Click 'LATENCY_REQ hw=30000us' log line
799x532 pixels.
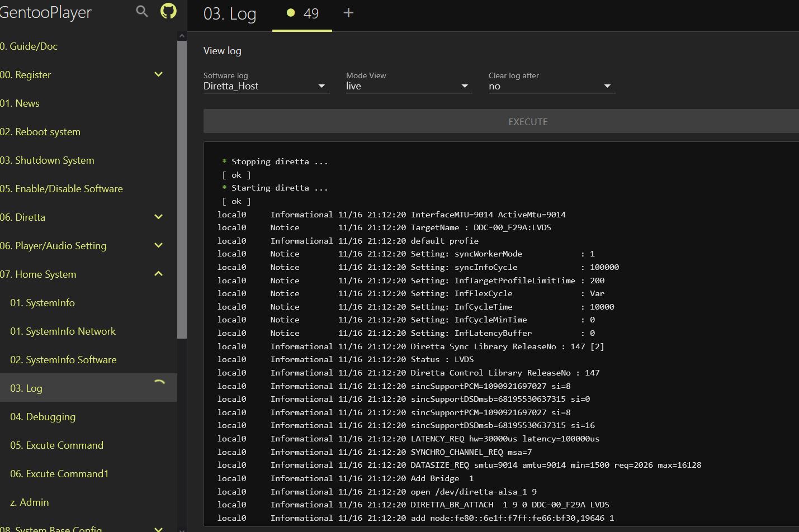tap(505, 439)
